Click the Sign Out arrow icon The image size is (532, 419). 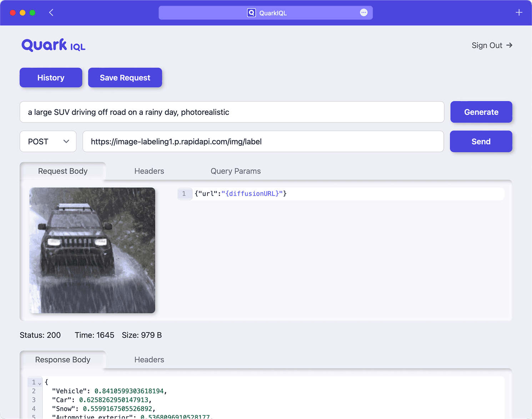[510, 45]
